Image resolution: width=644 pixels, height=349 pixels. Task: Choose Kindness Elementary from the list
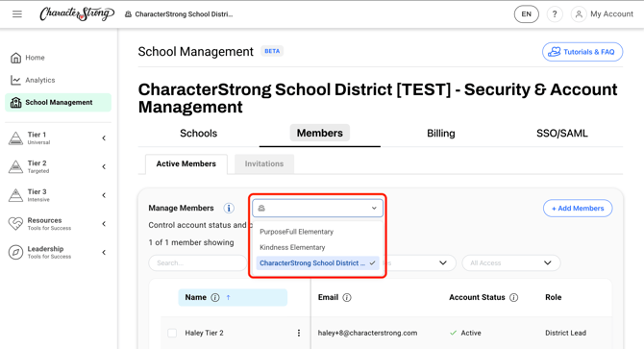tap(292, 248)
